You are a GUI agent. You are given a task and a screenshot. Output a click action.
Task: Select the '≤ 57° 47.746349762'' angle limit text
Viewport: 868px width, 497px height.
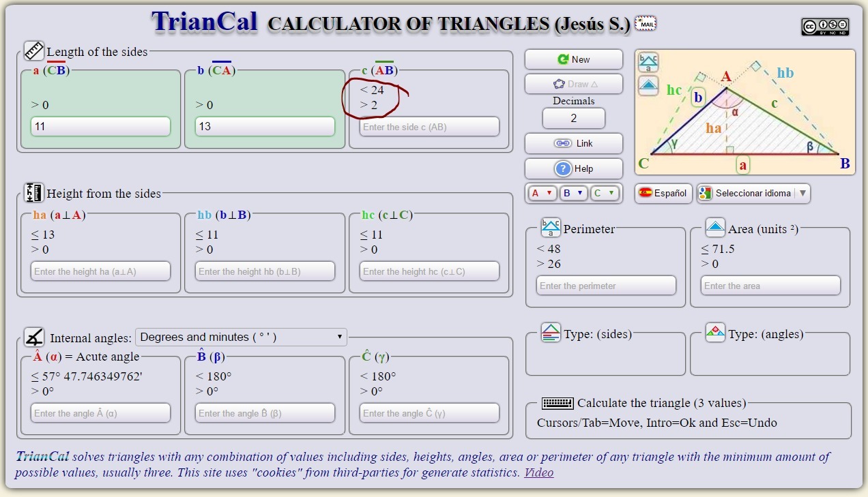[87, 376]
